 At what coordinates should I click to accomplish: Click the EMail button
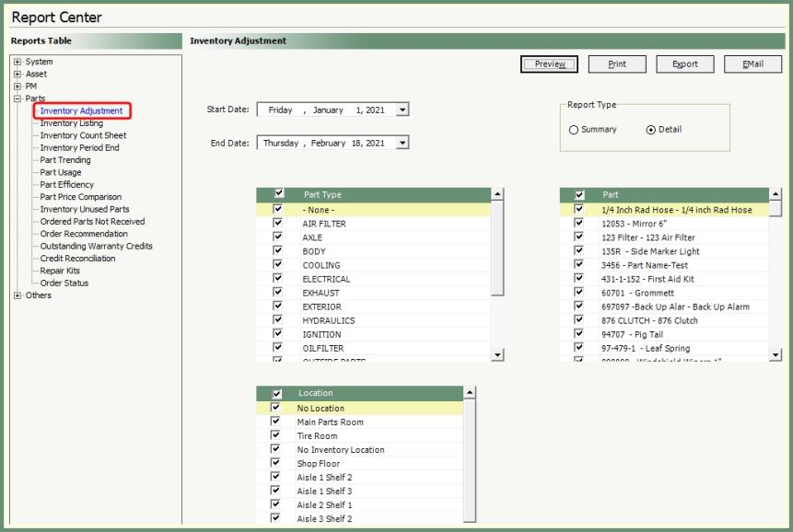[752, 64]
